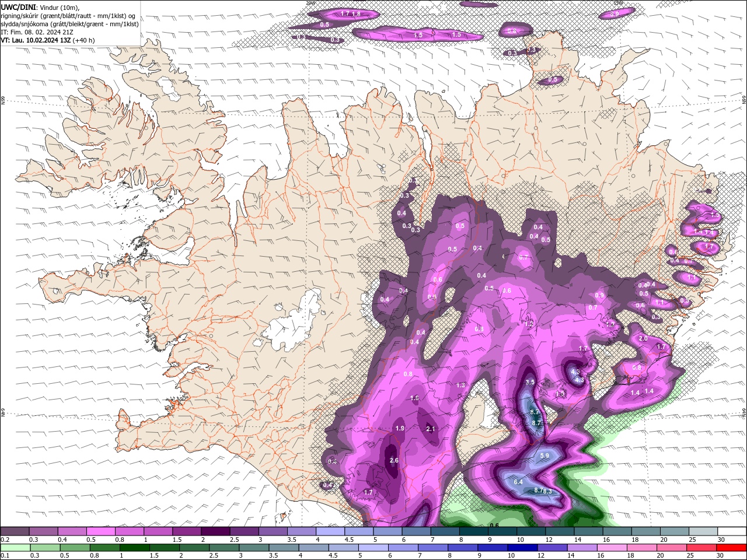This screenshot has height=560, width=747.
Task: Click the 'rigning/skúrir' legend description line
Action: click(x=68, y=15)
